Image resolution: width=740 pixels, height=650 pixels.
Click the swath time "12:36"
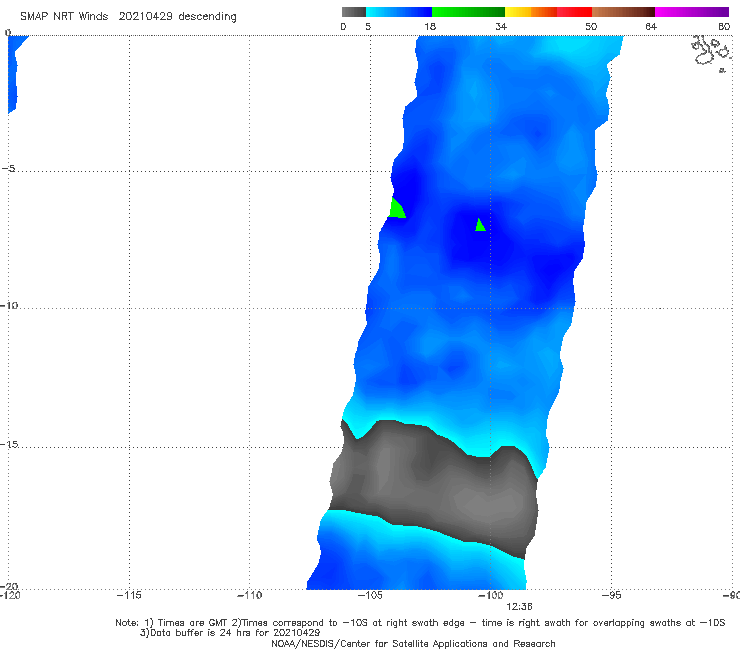point(519,607)
